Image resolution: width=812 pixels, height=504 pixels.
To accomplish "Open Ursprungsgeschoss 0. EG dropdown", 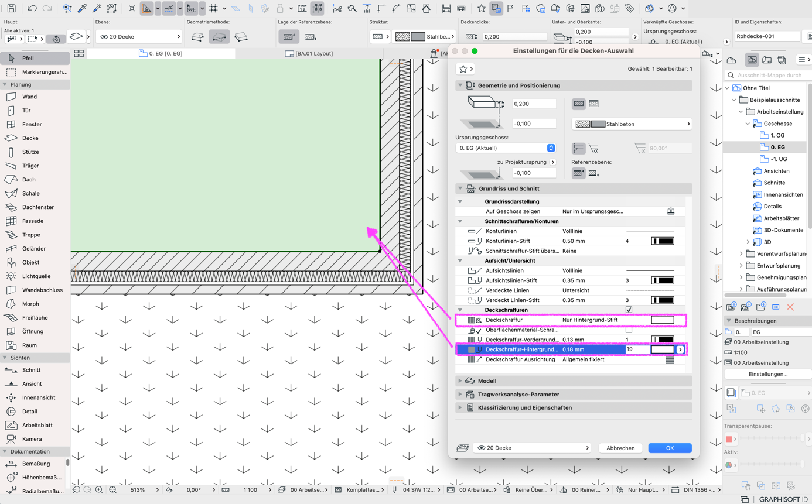I will point(506,148).
